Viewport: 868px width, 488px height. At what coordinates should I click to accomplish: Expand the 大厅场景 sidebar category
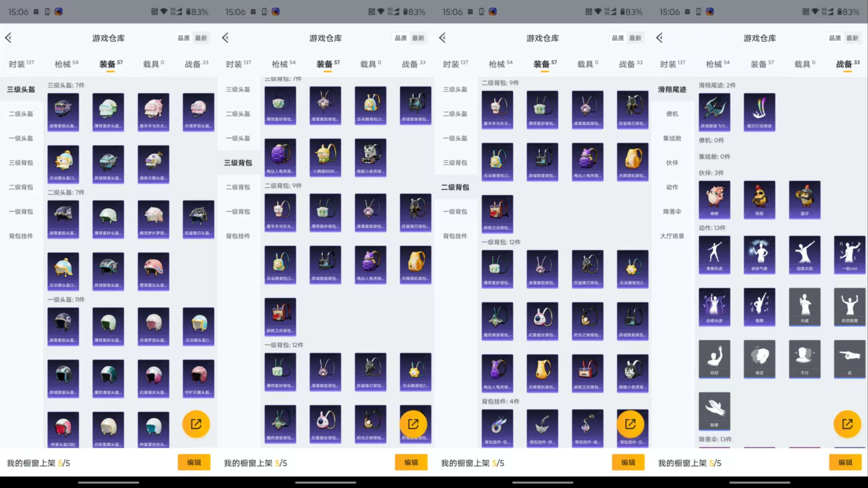click(673, 236)
